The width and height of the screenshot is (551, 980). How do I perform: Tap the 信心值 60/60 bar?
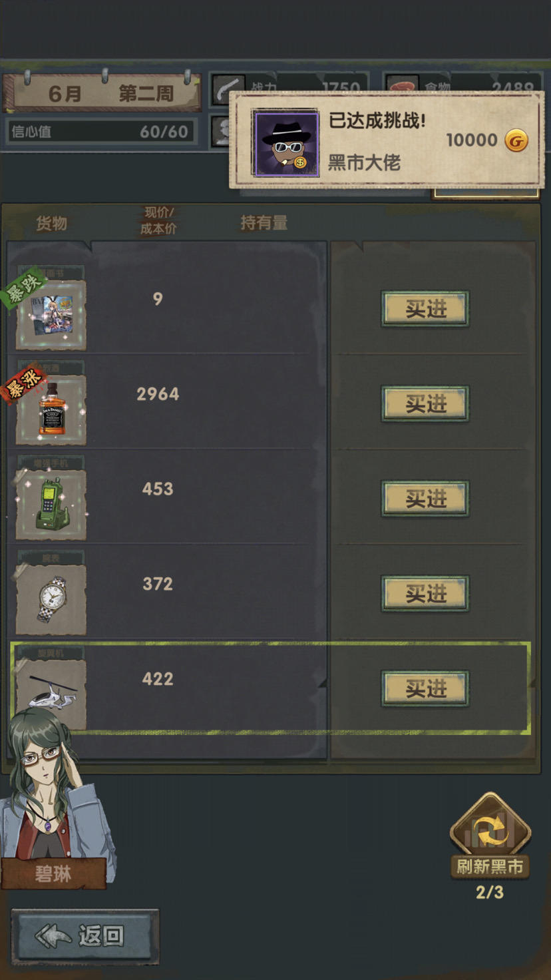click(100, 131)
